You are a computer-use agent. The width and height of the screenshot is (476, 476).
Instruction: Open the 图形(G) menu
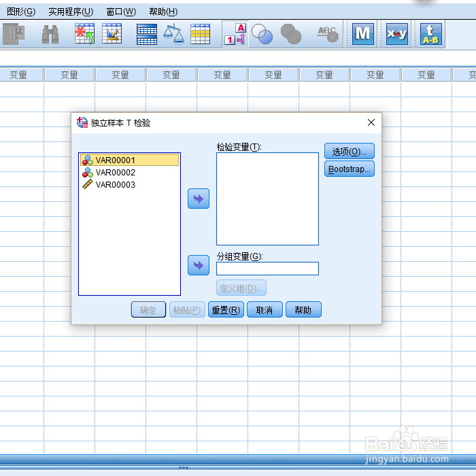click(x=21, y=12)
